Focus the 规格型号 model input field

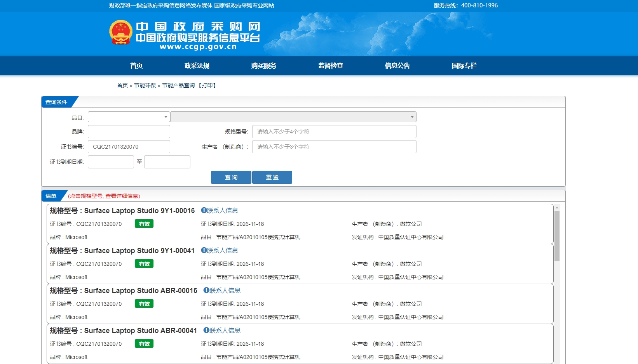tap(334, 132)
